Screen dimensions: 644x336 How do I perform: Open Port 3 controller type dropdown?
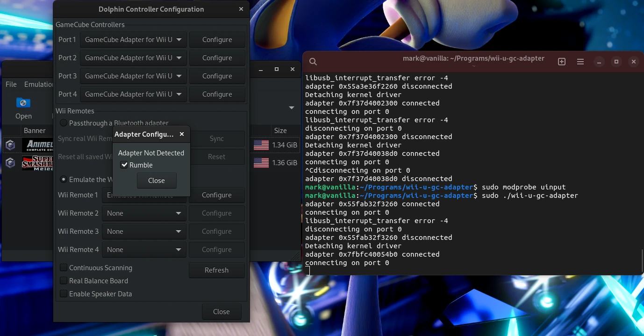pos(133,76)
